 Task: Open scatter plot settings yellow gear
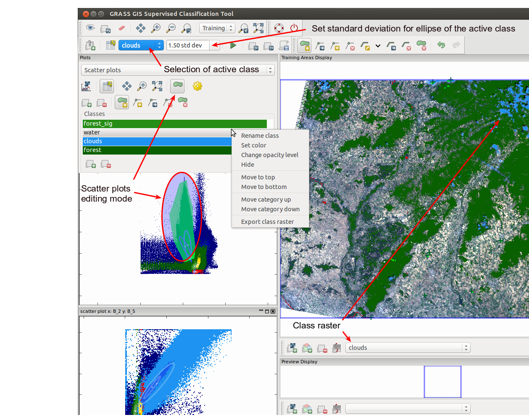click(197, 86)
